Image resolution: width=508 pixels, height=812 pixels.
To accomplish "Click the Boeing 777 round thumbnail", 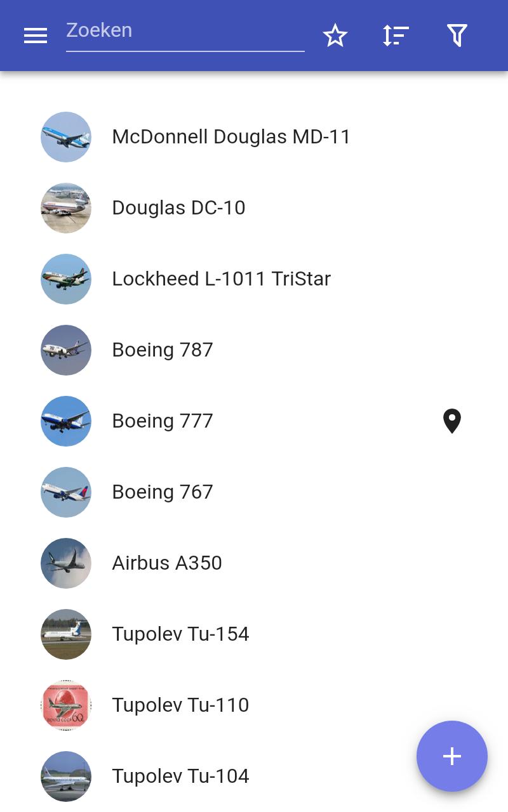I will pyautogui.click(x=66, y=421).
